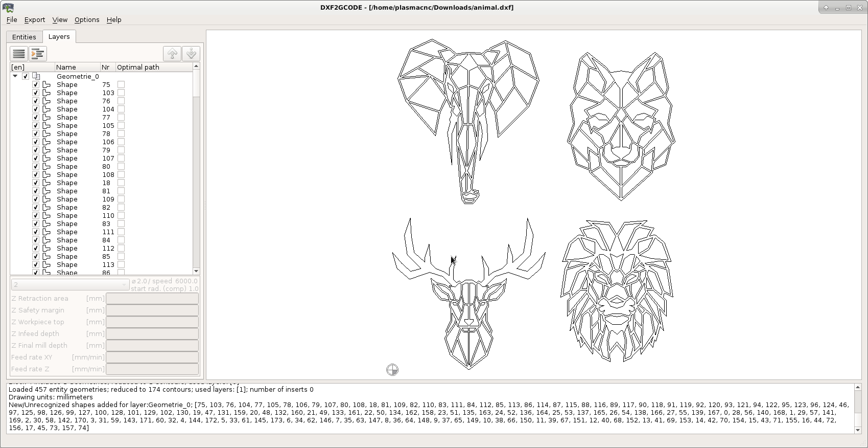Click the message log scrollbar up arrow
868x448 pixels.
point(858,387)
